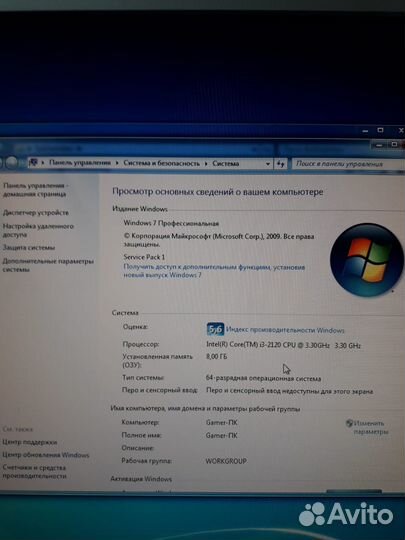The width and height of the screenshot is (405, 540).
Task: Maximize the background window behind System
Action: point(380,130)
